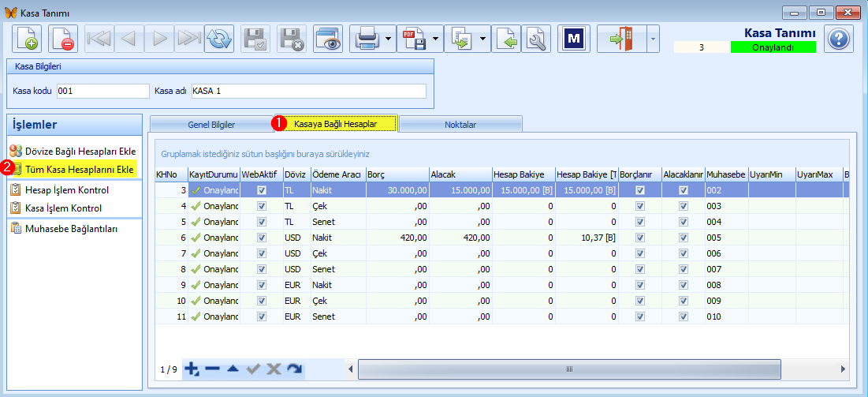Screen dimensions: 868x397
Task: Toggle Borçlanır checkbox in row 005
Action: click(640, 238)
